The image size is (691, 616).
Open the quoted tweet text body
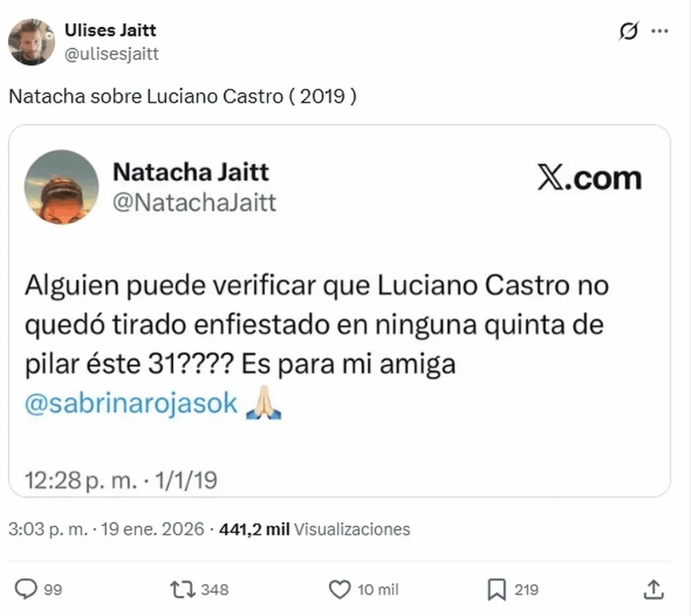tap(317, 343)
